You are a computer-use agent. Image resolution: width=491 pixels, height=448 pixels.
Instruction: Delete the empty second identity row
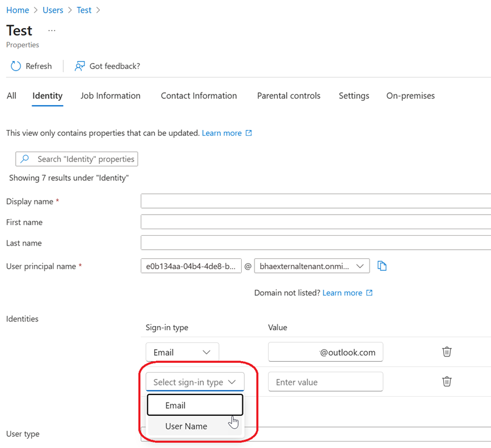coord(447,381)
